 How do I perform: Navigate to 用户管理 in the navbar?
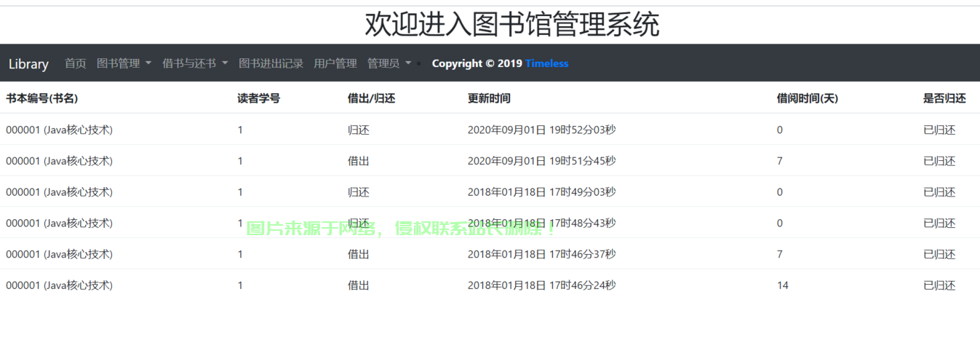point(335,63)
